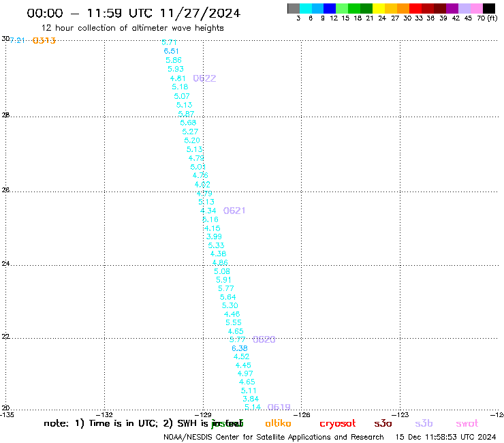Click the '0620' pass time label
The height and width of the screenshot is (443, 504).
coord(264,339)
